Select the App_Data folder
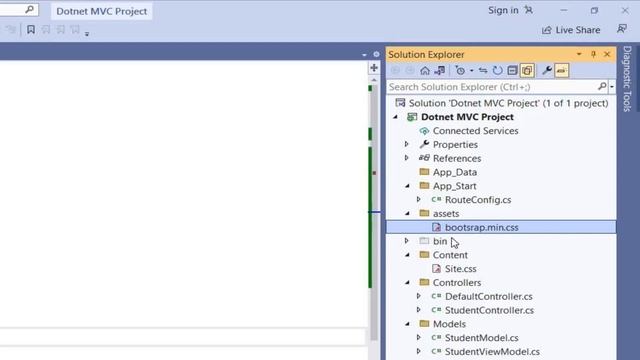The width and height of the screenshot is (640, 360). coord(455,172)
